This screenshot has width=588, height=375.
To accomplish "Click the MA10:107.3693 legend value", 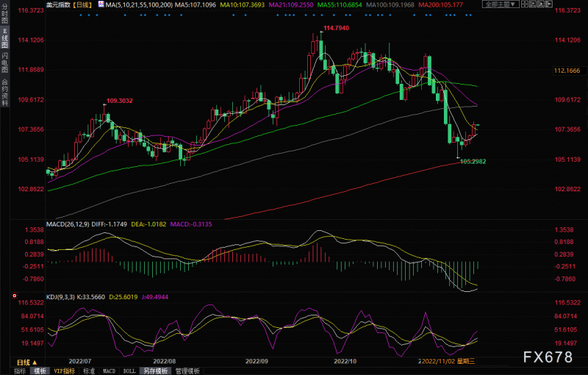I will pyautogui.click(x=242, y=5).
